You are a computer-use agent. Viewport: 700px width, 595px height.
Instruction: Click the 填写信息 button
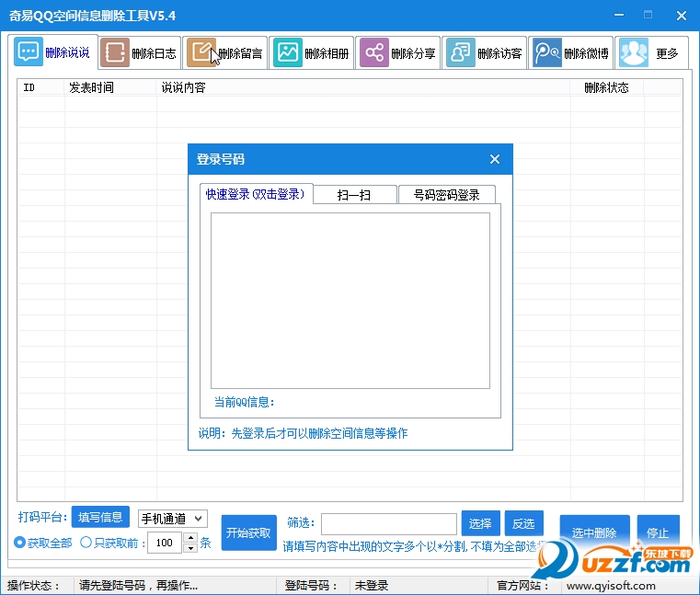tap(100, 517)
